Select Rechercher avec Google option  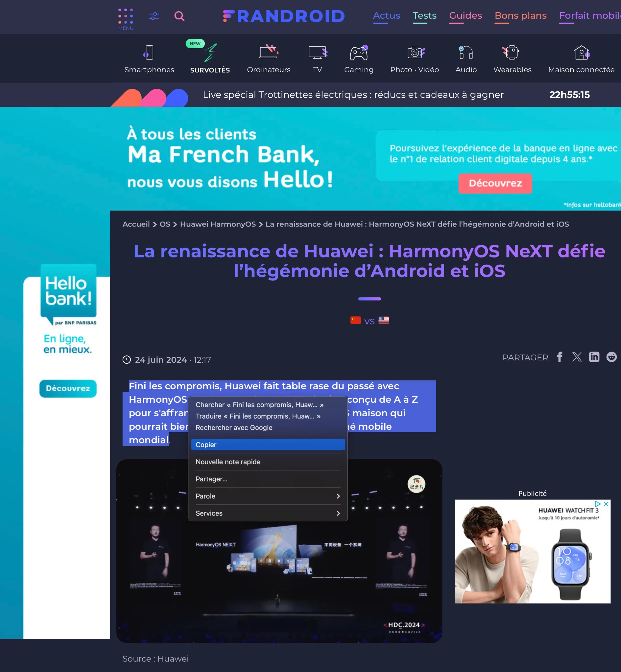[x=234, y=427]
